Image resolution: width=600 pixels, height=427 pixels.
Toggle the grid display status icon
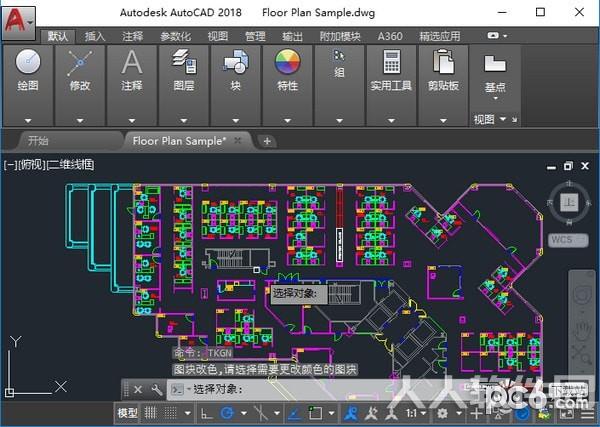pos(150,413)
